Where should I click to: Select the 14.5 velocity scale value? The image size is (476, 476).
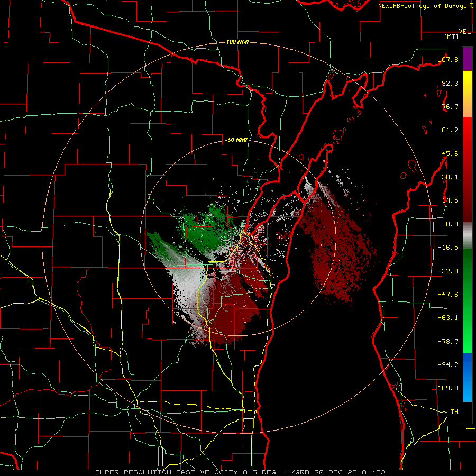[x=450, y=200]
